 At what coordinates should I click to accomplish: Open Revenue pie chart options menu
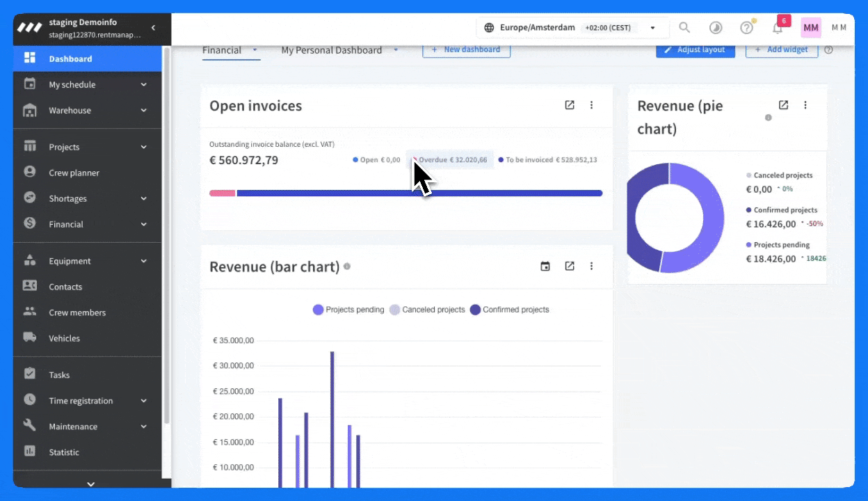tap(805, 105)
